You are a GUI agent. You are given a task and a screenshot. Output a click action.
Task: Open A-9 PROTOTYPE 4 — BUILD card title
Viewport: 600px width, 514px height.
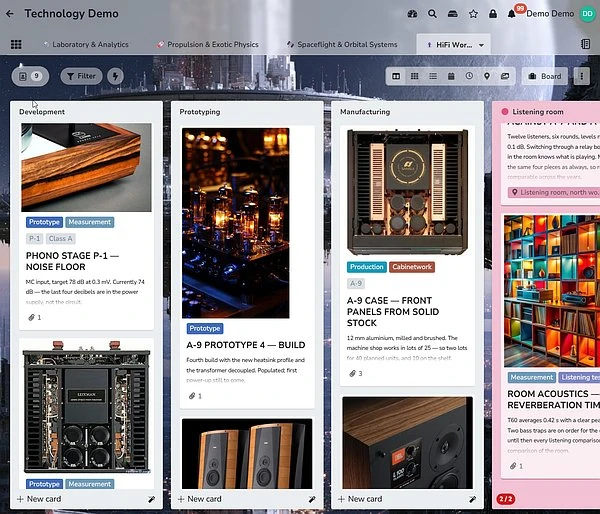click(246, 345)
